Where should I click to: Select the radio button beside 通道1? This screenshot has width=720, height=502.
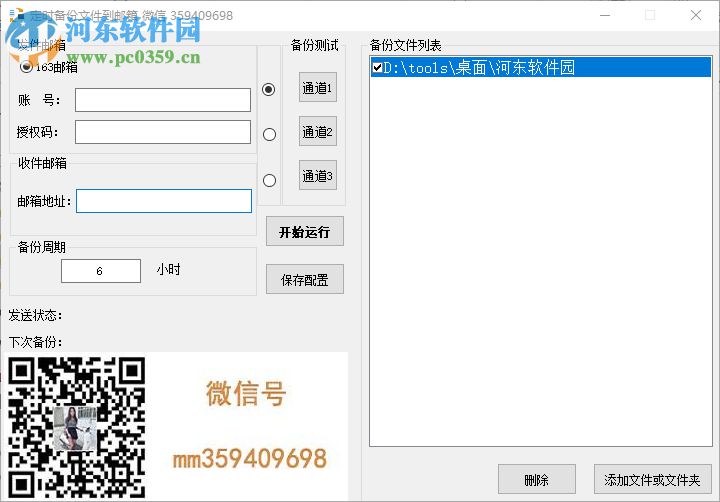click(269, 89)
